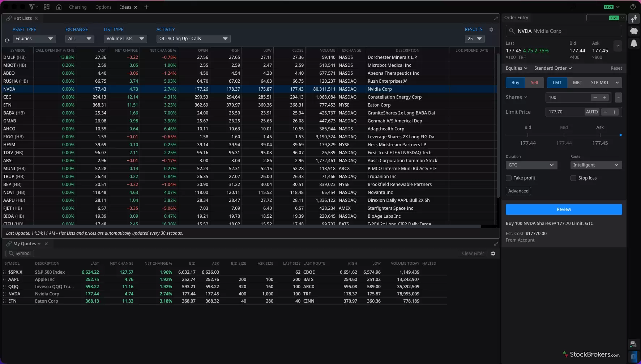Open Order Entry Equities asset dropdown
641x364 pixels.
point(516,68)
